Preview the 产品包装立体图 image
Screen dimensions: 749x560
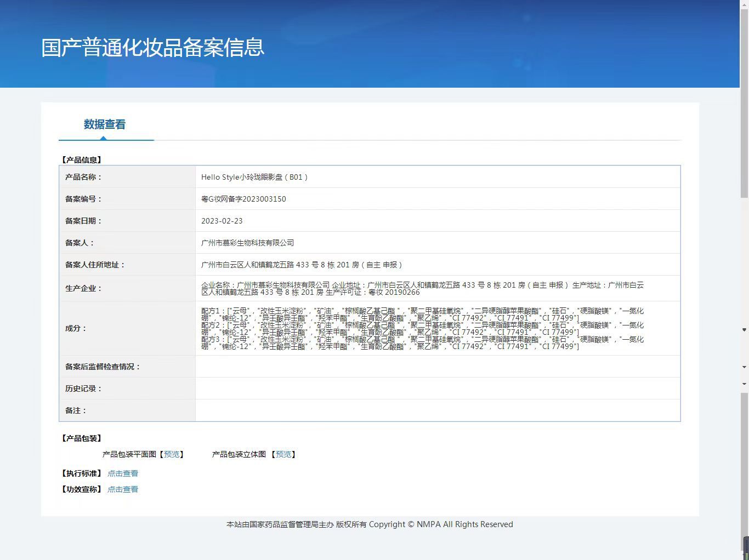[283, 454]
